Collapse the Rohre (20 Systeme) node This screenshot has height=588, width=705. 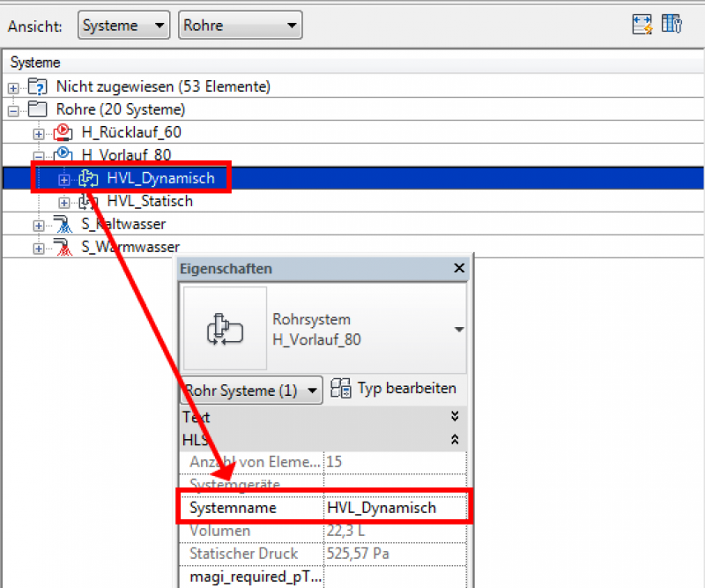13,110
